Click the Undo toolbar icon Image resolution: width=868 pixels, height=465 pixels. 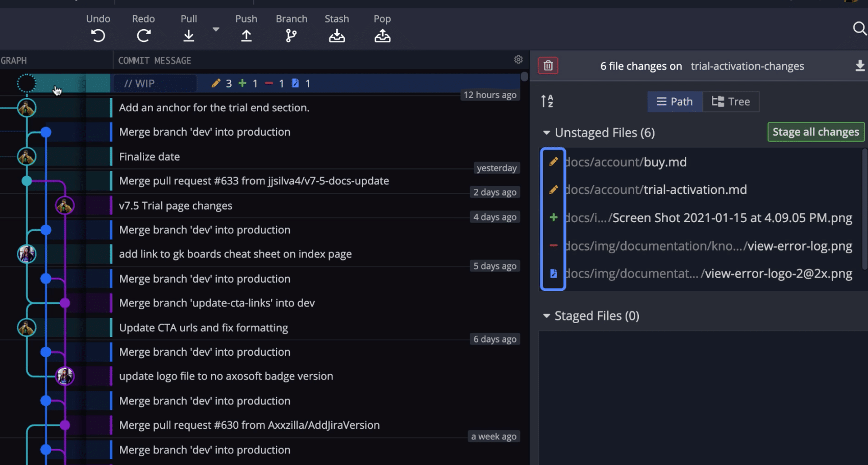coord(98,35)
